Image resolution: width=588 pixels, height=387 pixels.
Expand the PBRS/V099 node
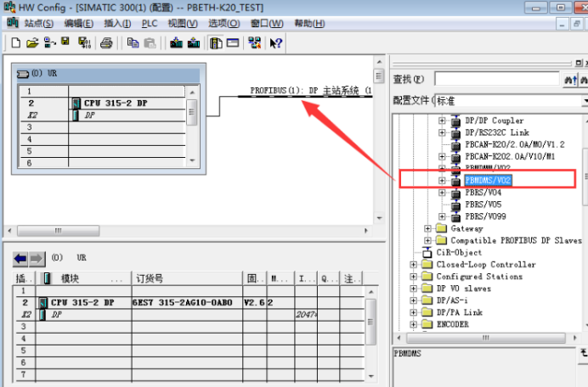click(442, 216)
